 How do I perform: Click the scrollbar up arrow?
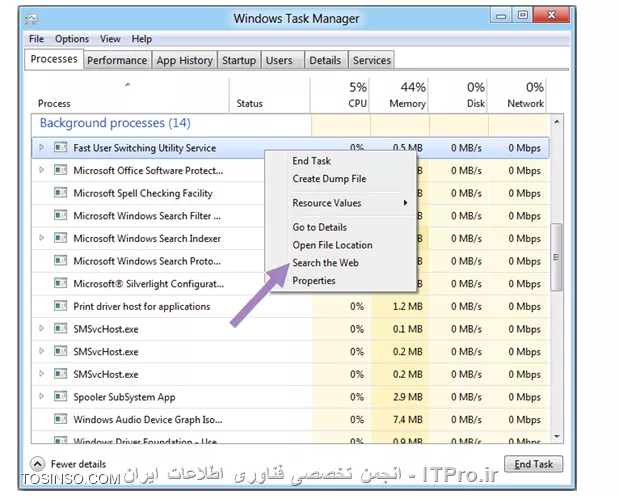point(556,122)
